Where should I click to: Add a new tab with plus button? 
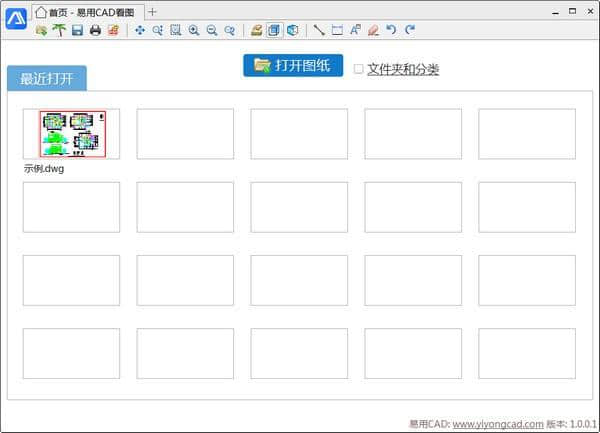152,12
